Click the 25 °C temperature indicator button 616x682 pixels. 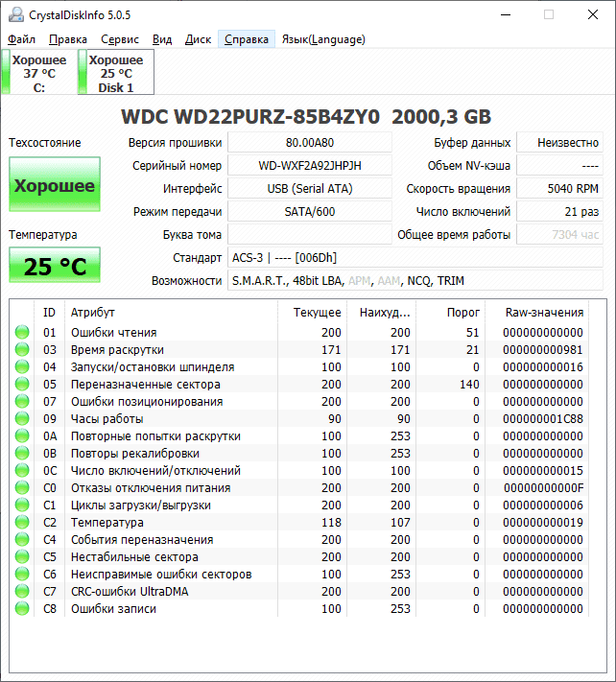[54, 266]
